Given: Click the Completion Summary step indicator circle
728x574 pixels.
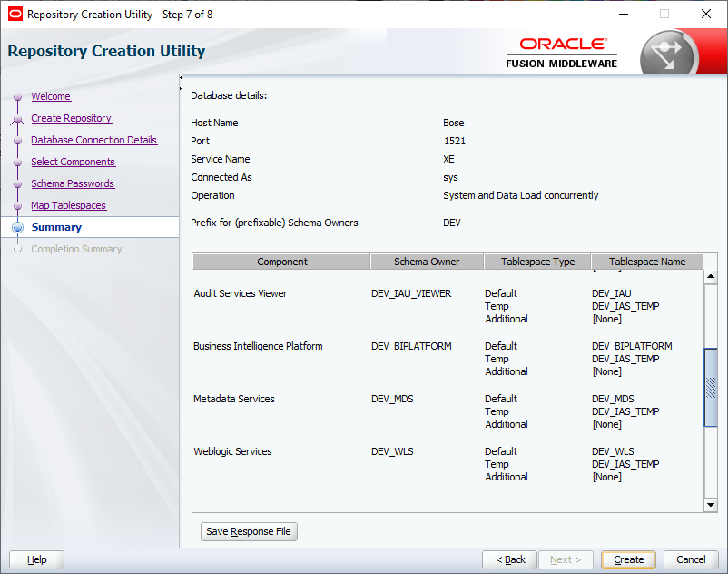Looking at the screenshot, I should [x=18, y=249].
